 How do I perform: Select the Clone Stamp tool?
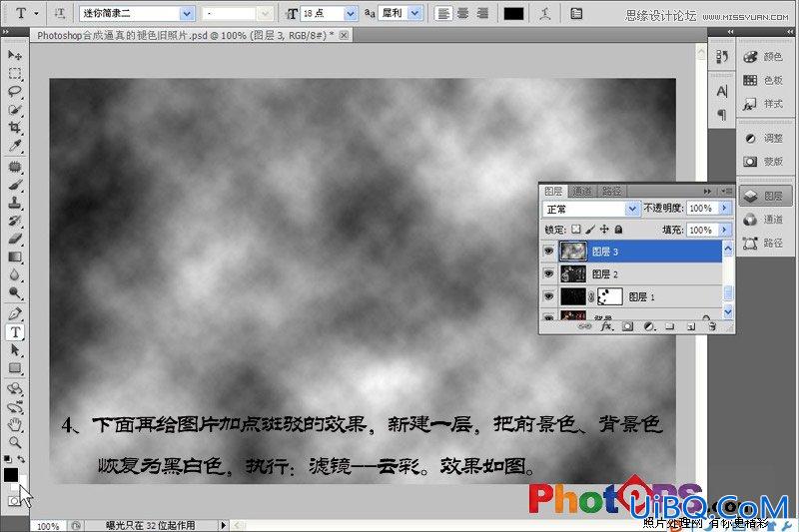(15, 203)
